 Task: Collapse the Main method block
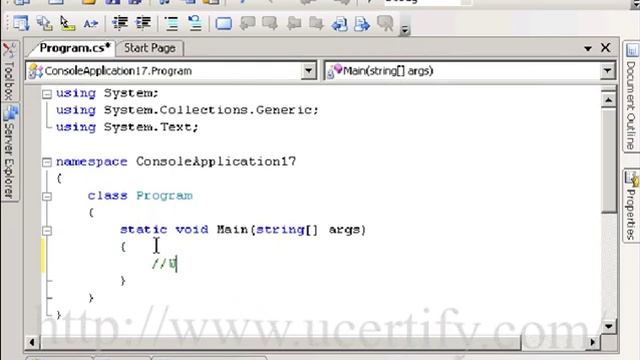[47, 231]
